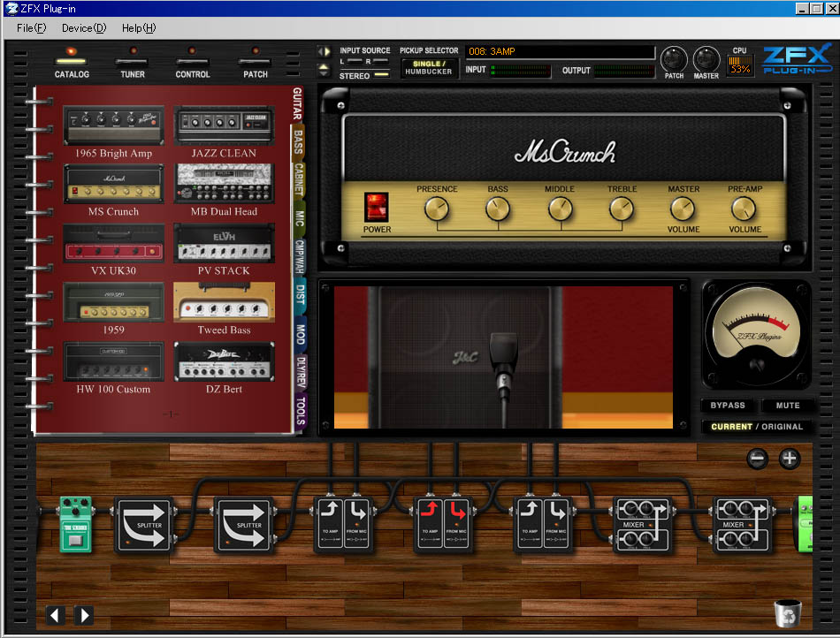The height and width of the screenshot is (638, 840).
Task: Click the PATCH level knob
Action: [x=674, y=59]
